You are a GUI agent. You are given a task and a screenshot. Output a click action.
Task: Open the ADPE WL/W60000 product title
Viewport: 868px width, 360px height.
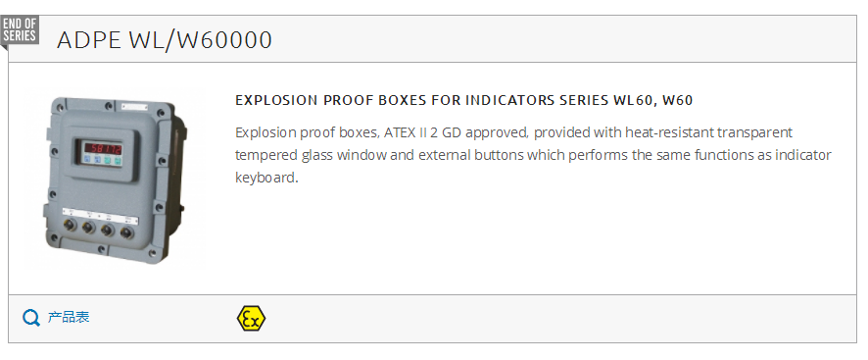click(x=165, y=40)
